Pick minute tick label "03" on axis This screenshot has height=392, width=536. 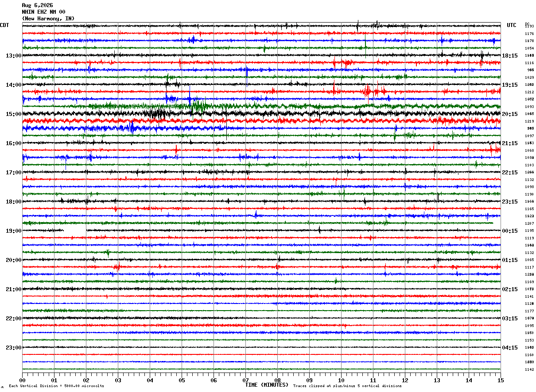pos(118,380)
